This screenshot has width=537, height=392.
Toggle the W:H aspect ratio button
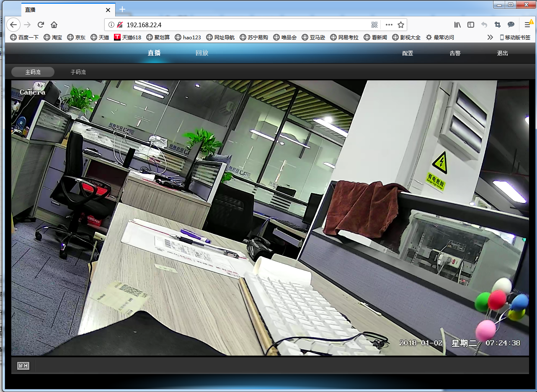(23, 366)
